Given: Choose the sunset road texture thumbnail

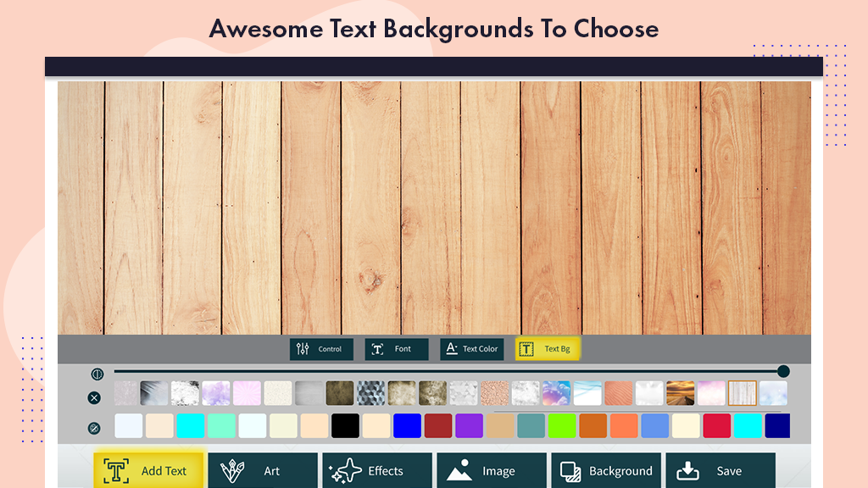Looking at the screenshot, I should (x=681, y=393).
